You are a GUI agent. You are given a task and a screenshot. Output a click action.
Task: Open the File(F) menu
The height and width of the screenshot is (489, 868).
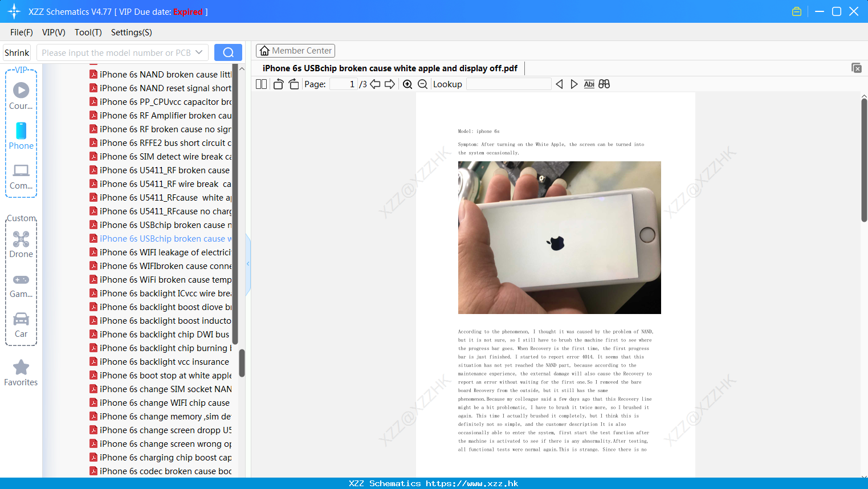click(22, 32)
